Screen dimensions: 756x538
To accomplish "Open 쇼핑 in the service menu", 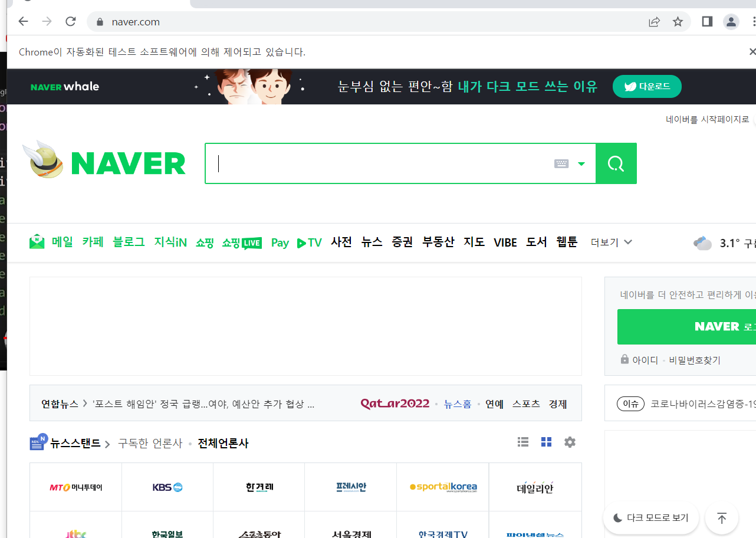I will (205, 242).
